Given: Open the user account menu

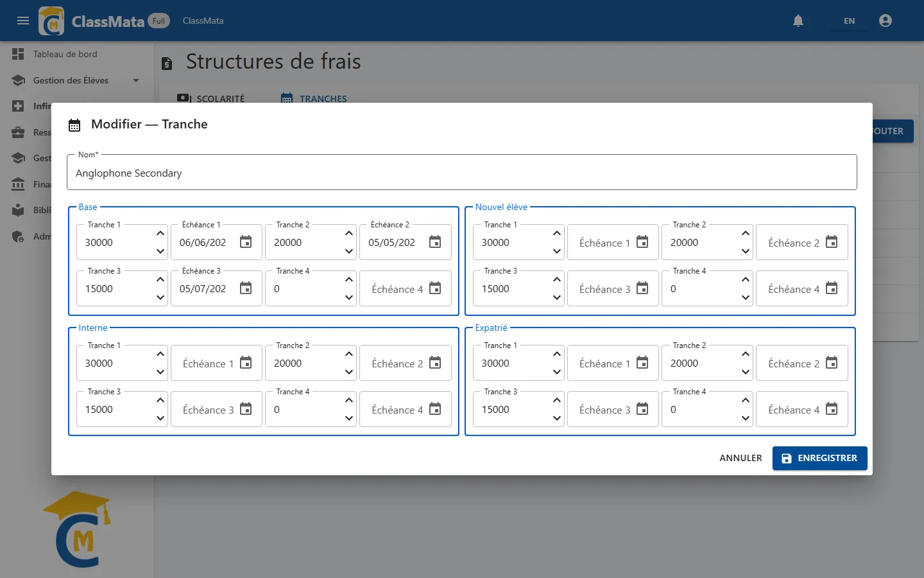Looking at the screenshot, I should point(886,21).
